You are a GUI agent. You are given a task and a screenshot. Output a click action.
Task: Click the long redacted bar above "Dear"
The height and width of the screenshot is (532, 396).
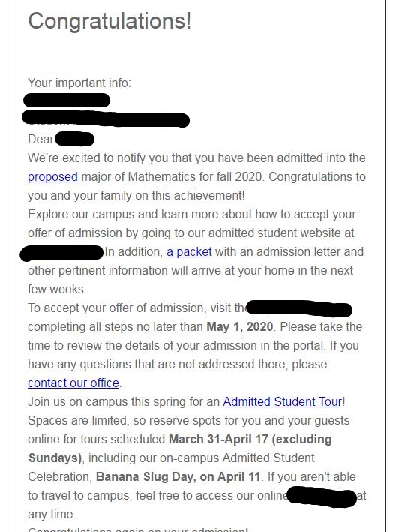tap(106, 119)
